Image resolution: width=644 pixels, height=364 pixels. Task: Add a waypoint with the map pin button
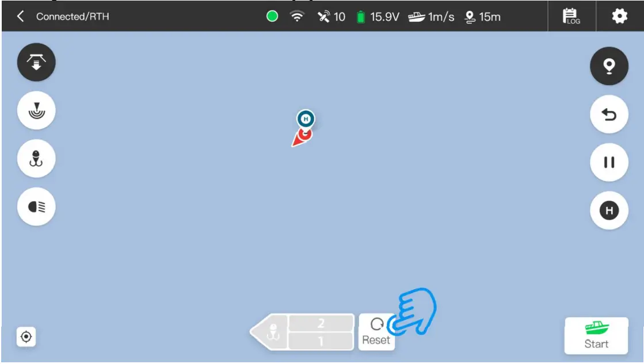coord(609,66)
